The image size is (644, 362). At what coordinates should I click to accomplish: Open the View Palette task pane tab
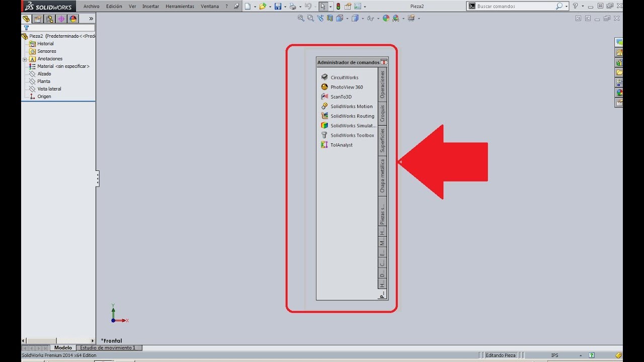(619, 82)
